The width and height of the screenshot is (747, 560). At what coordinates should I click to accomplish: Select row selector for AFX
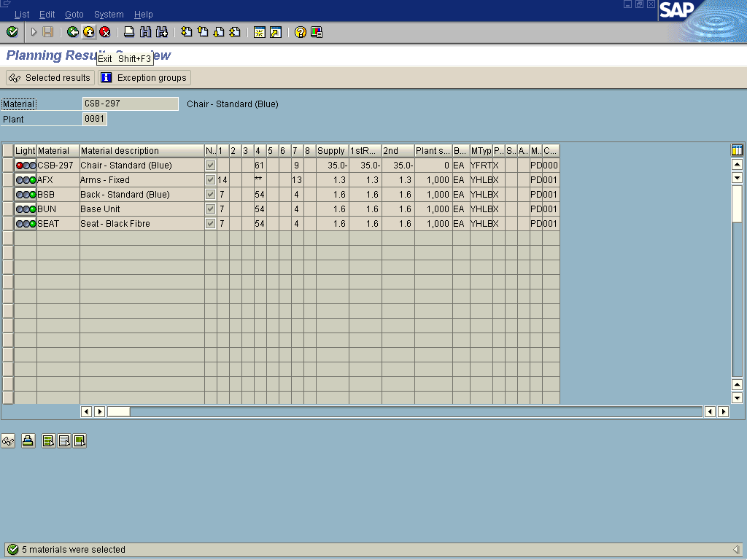pos(8,180)
